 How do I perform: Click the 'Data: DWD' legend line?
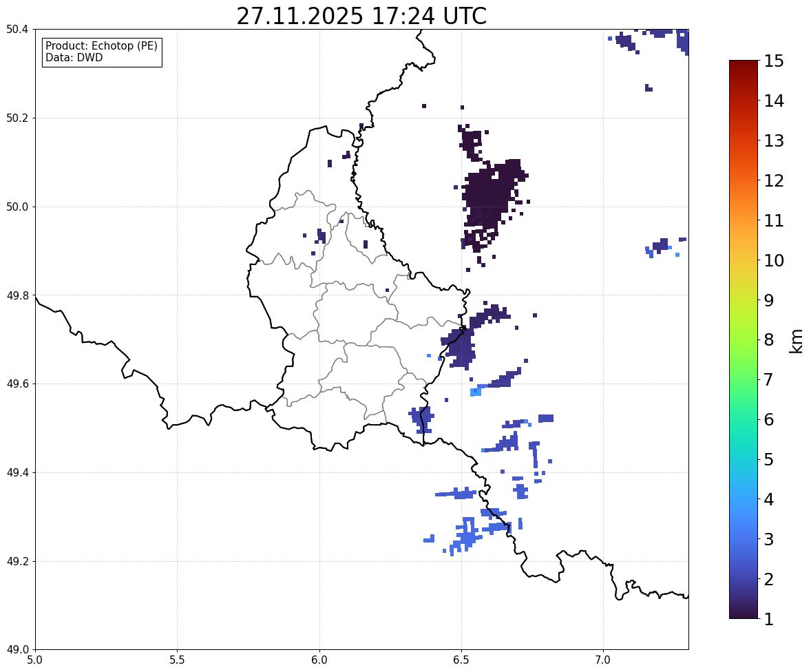point(74,57)
